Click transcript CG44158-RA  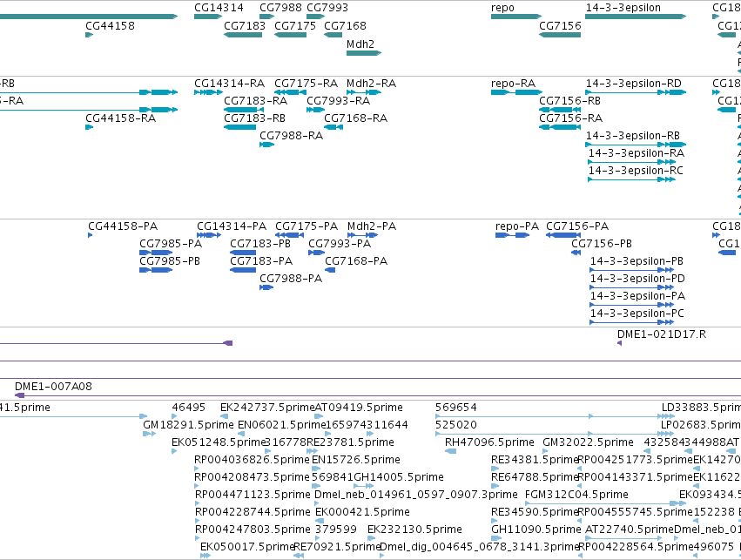pos(90,127)
